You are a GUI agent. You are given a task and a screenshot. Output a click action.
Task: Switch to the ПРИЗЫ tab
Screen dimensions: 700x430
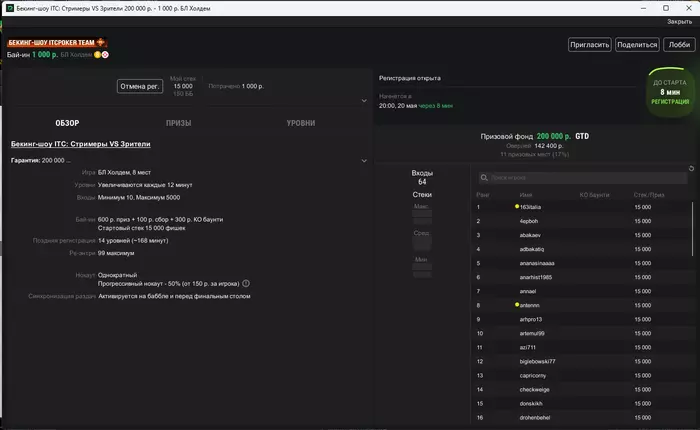click(179, 123)
